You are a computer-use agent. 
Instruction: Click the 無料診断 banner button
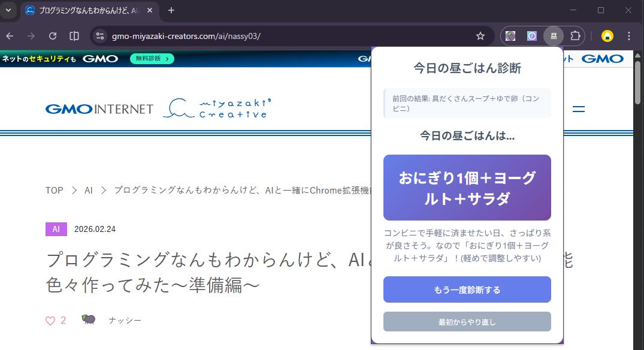(152, 59)
